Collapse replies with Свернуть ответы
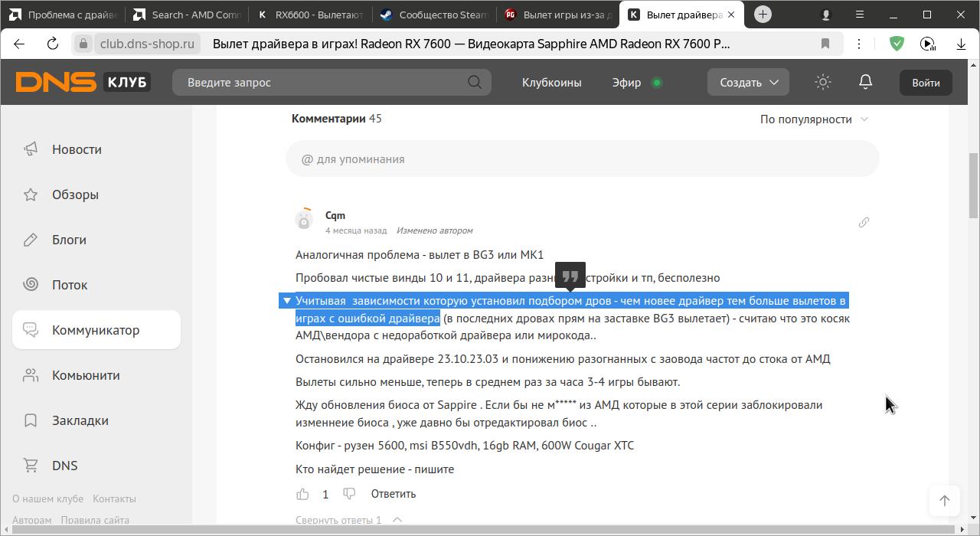The image size is (980, 536). click(348, 520)
